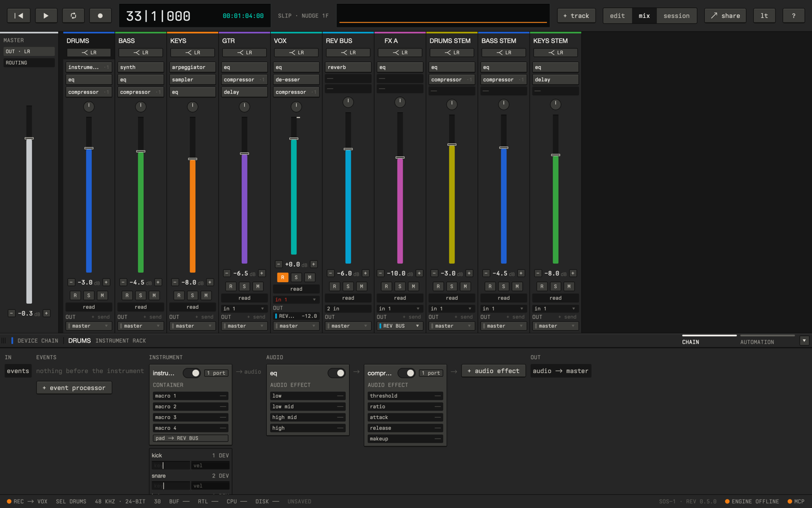Click the master volume fader handle
The height and width of the screenshot is (508, 812).
[x=29, y=138]
